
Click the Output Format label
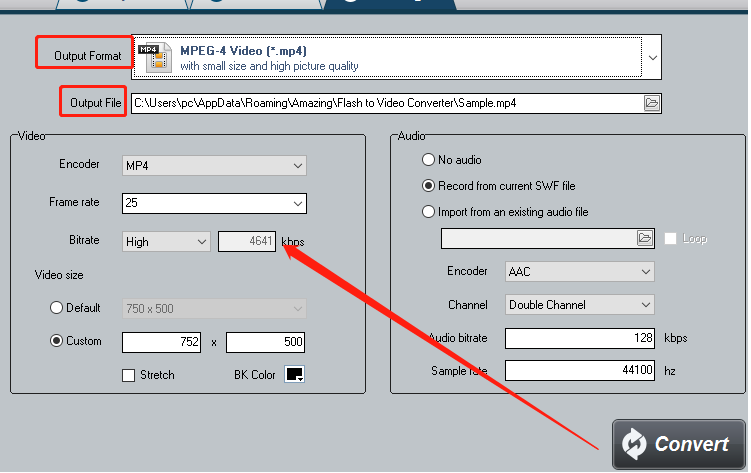click(88, 56)
